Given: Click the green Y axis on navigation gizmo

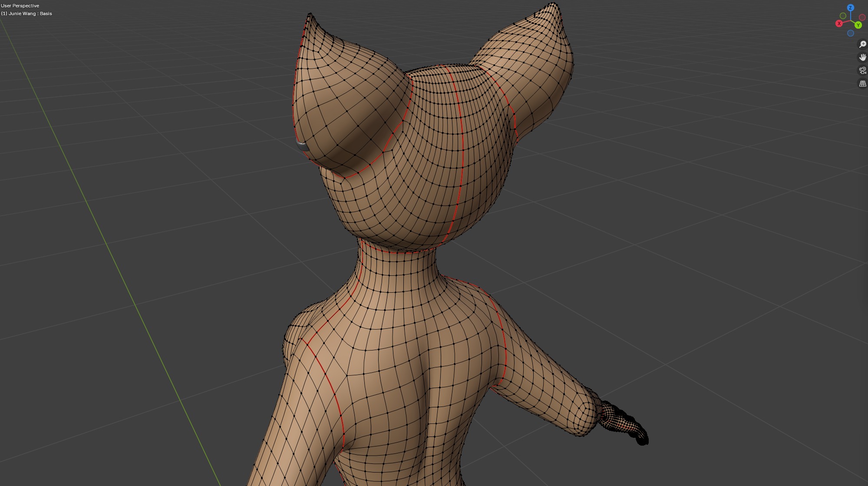Looking at the screenshot, I should pos(858,25).
